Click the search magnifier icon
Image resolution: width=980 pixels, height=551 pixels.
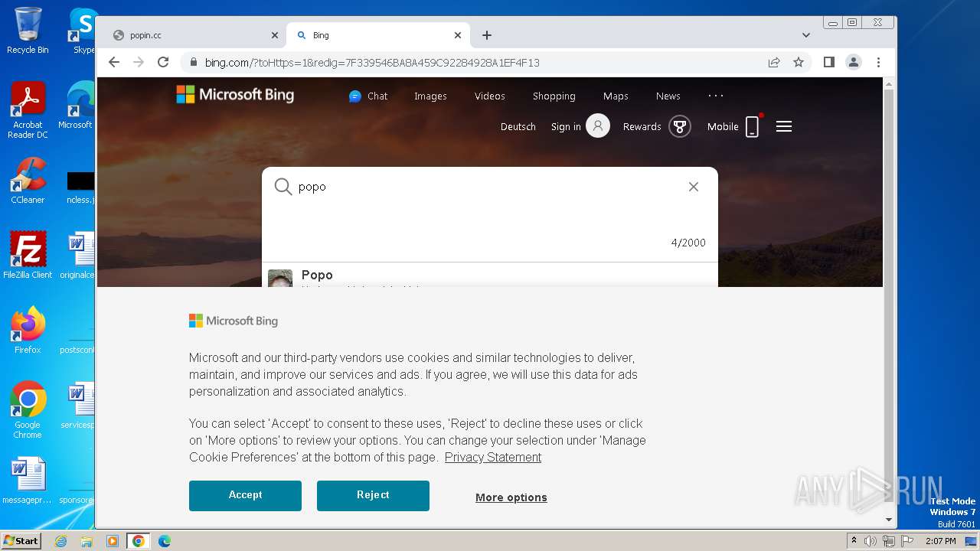(x=283, y=187)
